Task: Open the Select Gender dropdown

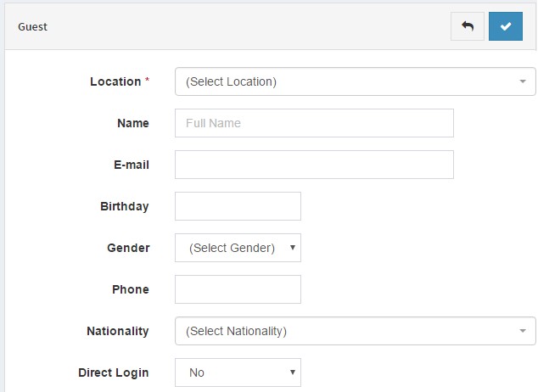Action: point(238,248)
